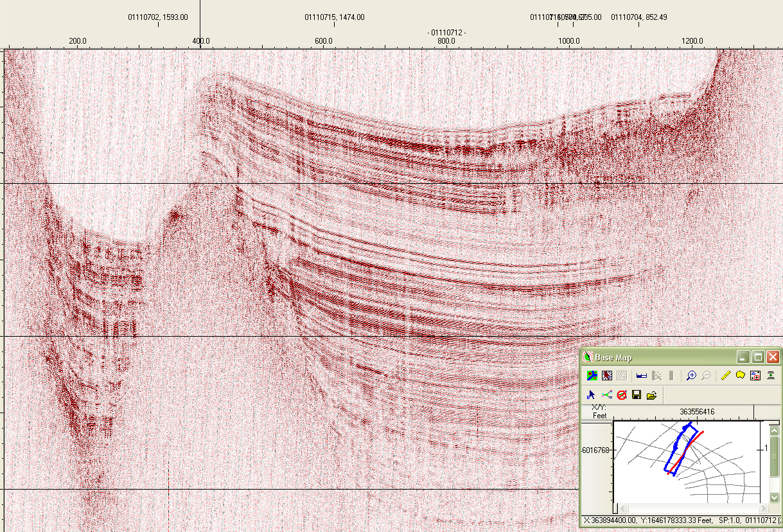Click the blue horizontal scale bar icon

coord(641,376)
